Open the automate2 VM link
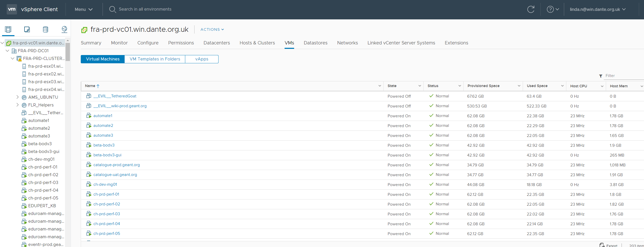The height and width of the screenshot is (247, 644). 103,126
